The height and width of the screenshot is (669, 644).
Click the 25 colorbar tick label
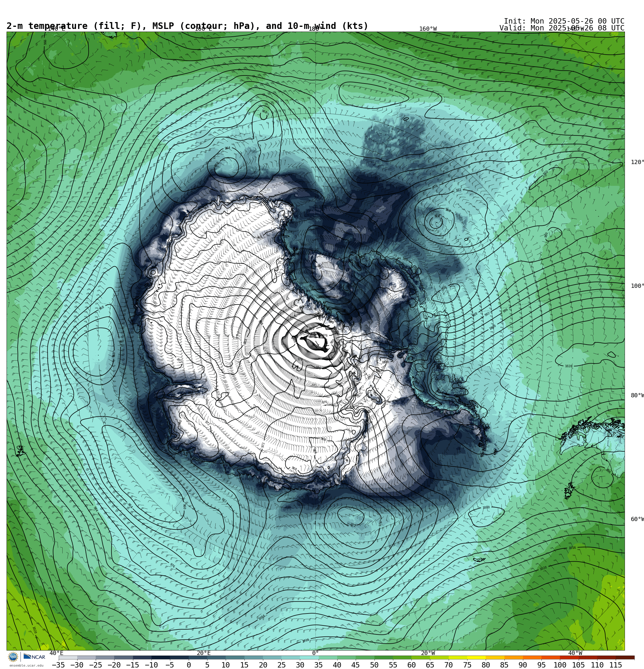pyautogui.click(x=281, y=665)
